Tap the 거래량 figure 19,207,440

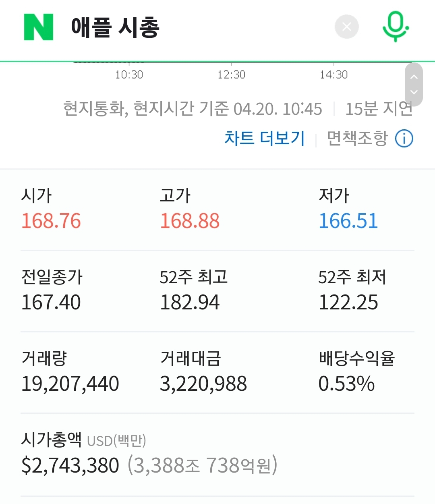coord(70,384)
